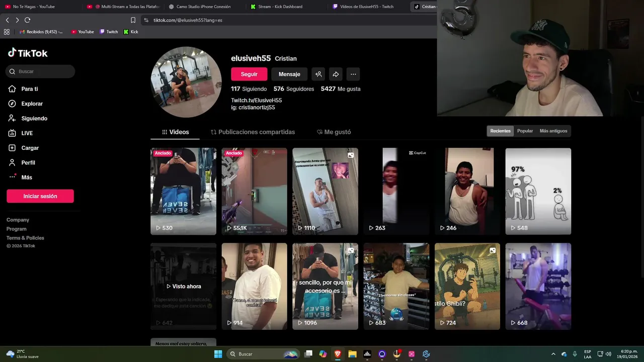Open browser apps grid icon
Viewport: 644px width, 362px height.
coord(7,32)
